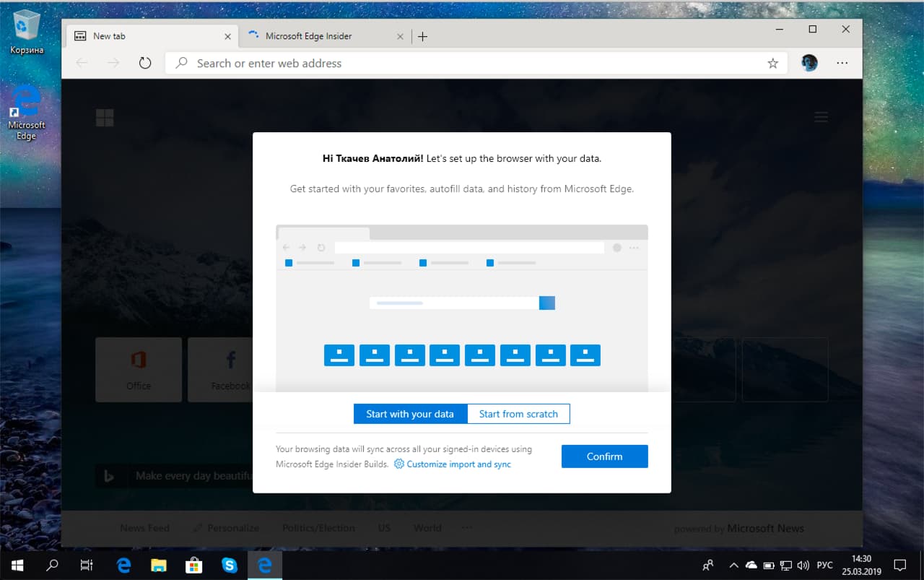Image resolution: width=924 pixels, height=580 pixels.
Task: Open taskbar Search magnifier
Action: pyautogui.click(x=52, y=566)
